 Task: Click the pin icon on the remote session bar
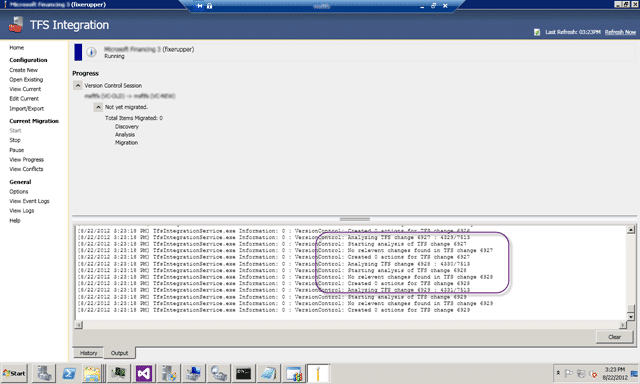point(199,6)
